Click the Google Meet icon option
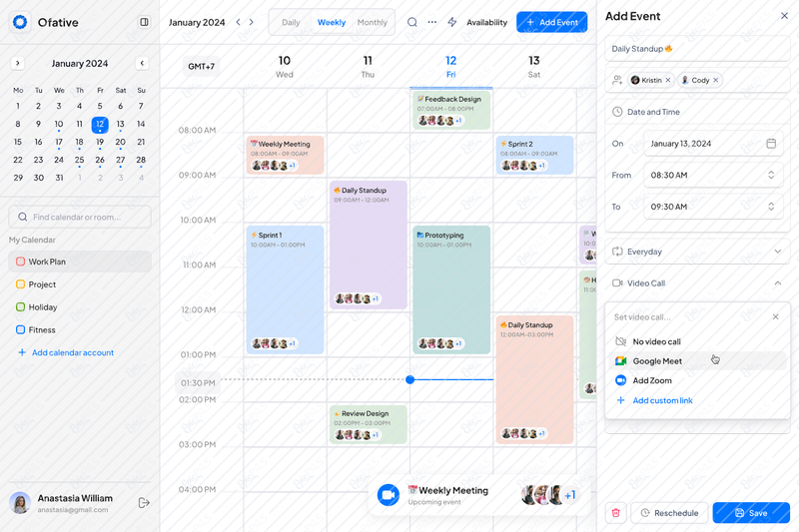This screenshot has width=799, height=532. pyautogui.click(x=620, y=361)
